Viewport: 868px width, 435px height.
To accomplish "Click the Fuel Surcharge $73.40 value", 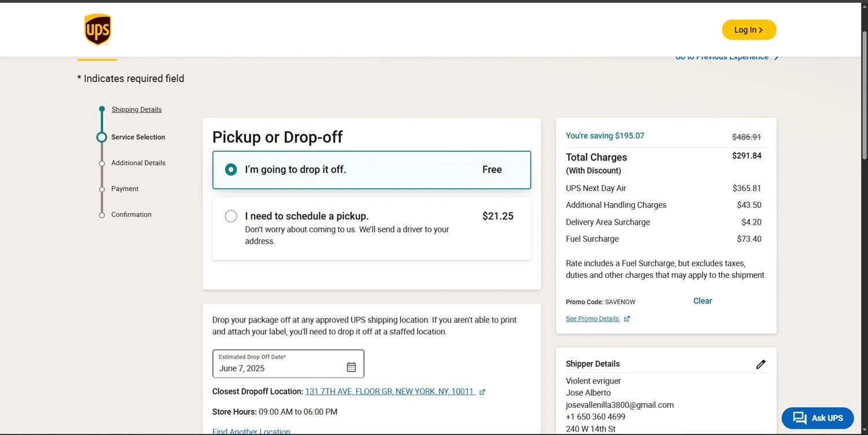I will 749,239.
